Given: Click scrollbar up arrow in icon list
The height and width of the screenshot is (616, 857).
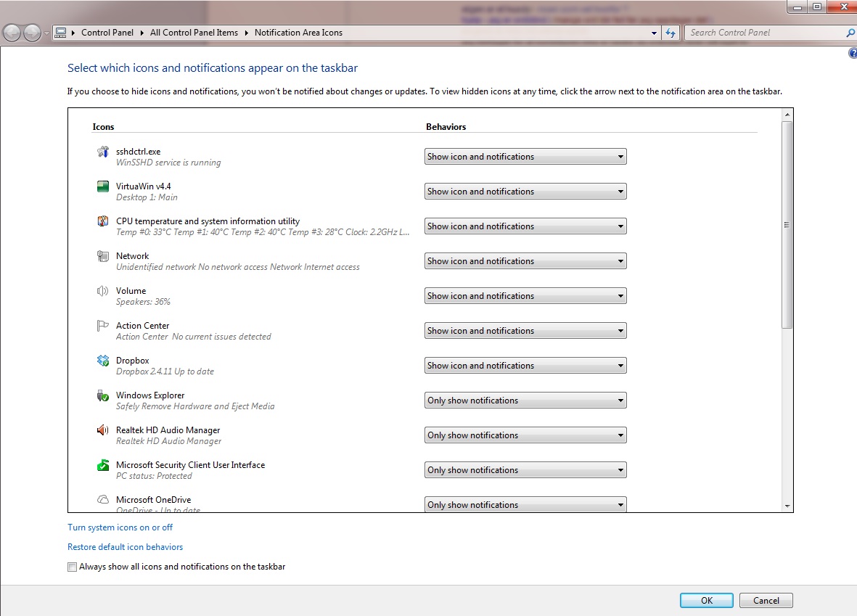Looking at the screenshot, I should click(x=787, y=115).
